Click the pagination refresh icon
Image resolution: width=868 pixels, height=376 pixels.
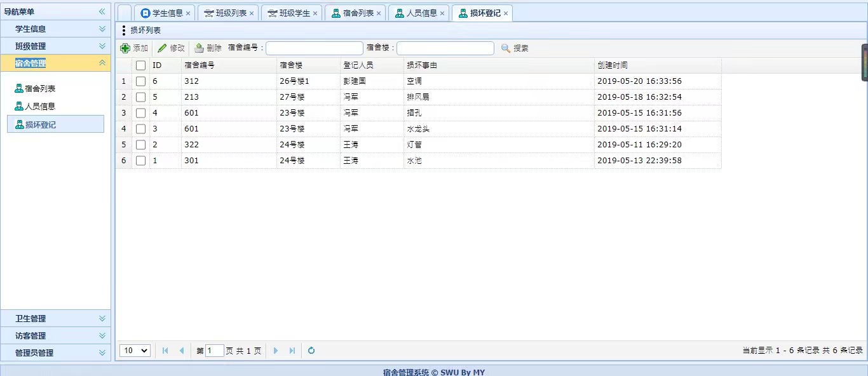(311, 351)
